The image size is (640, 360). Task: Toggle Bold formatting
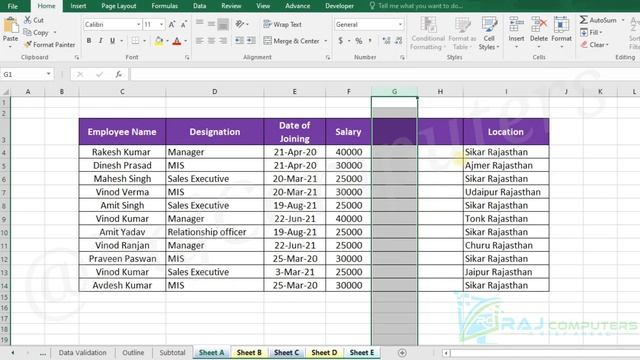click(x=89, y=41)
